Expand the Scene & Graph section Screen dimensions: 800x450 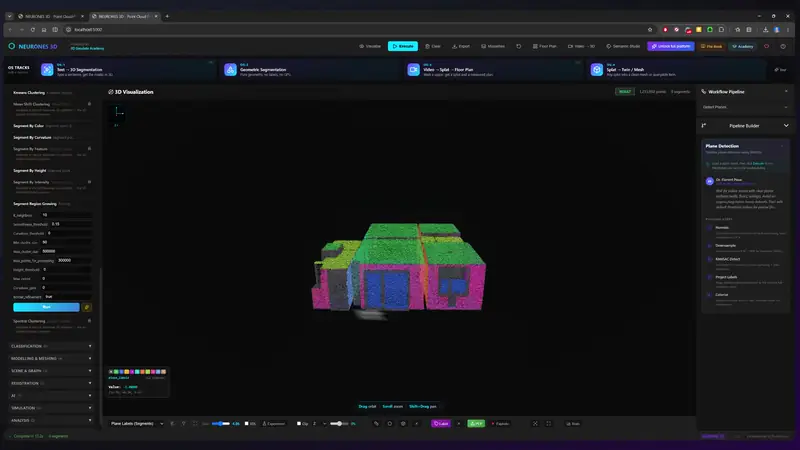51,371
